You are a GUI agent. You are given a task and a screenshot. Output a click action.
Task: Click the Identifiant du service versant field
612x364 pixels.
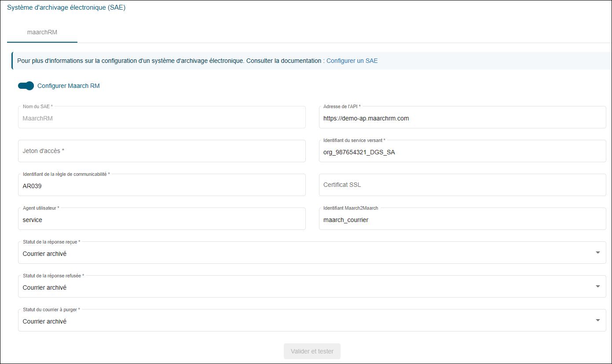(462, 151)
